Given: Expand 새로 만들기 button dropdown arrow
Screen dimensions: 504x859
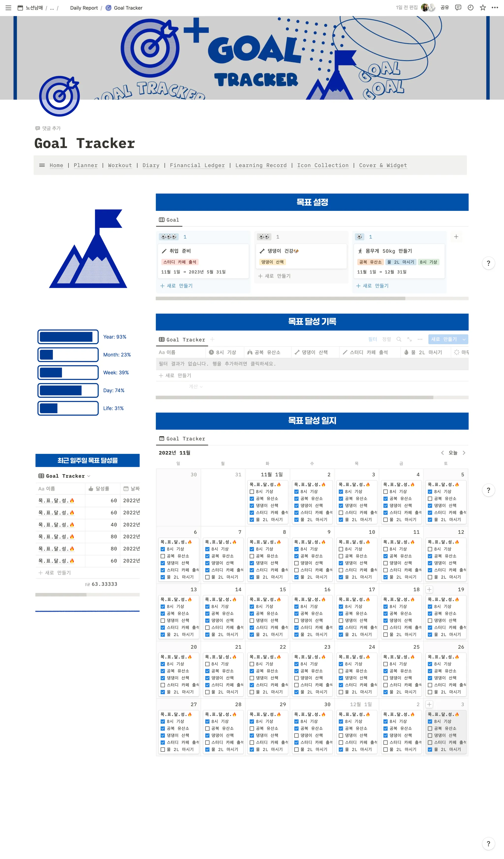Looking at the screenshot, I should tap(464, 339).
